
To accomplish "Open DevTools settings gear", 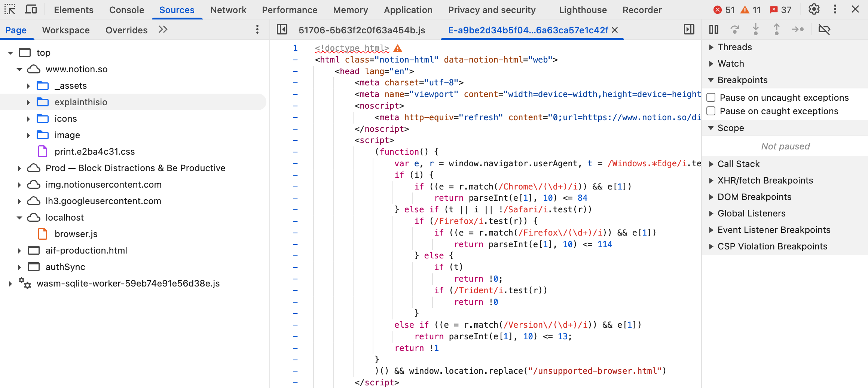I will coord(814,9).
